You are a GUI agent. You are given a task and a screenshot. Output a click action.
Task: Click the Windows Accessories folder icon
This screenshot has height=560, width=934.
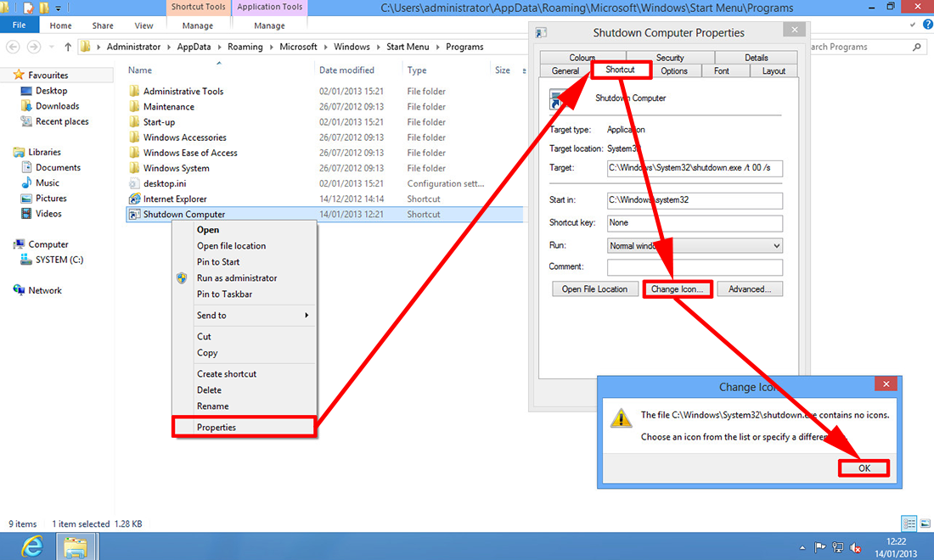pos(134,137)
